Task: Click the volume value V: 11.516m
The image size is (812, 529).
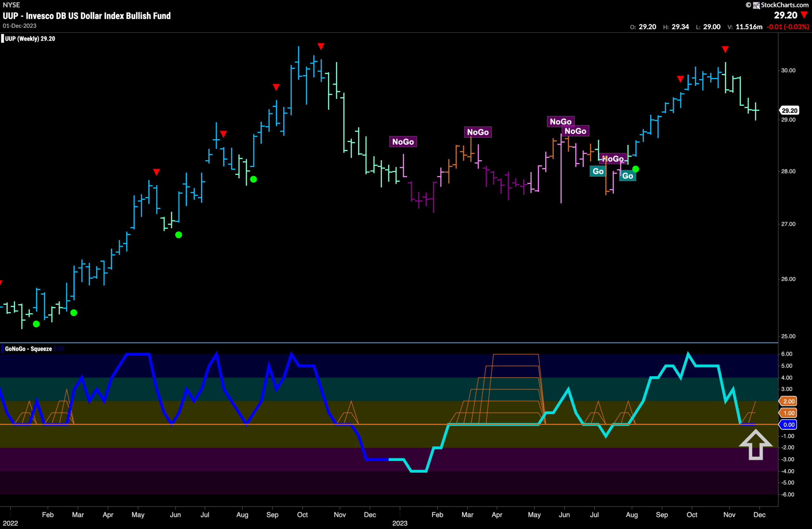Action: click(744, 27)
